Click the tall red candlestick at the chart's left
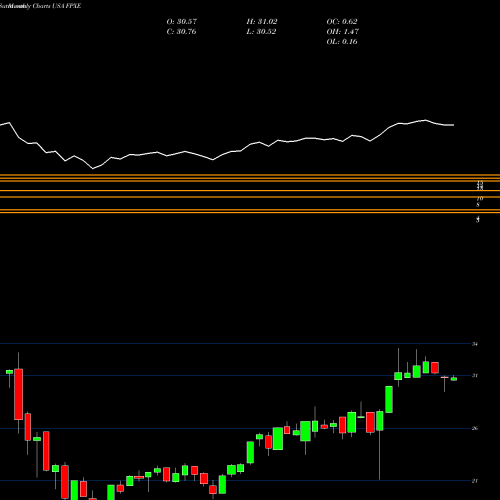 click(18, 394)
